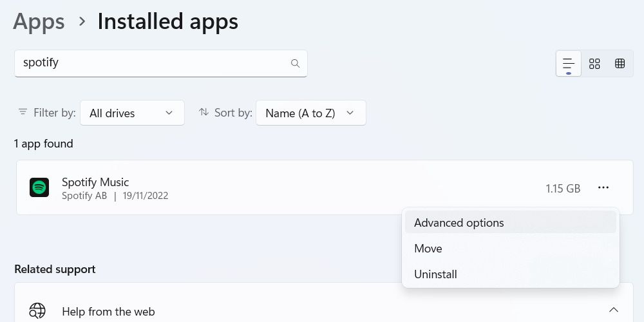Screen dimensions: 644x322
Task: Collapse the Help from the web section
Action: (x=613, y=310)
